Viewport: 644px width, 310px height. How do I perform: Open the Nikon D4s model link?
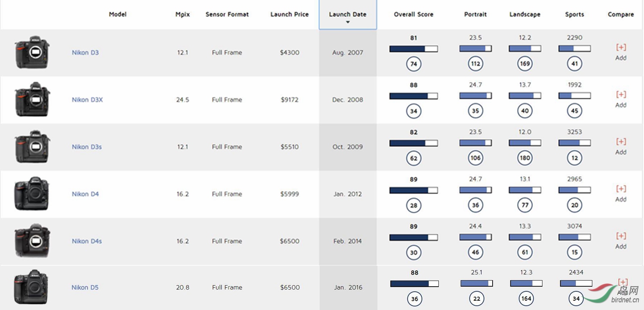(x=87, y=241)
